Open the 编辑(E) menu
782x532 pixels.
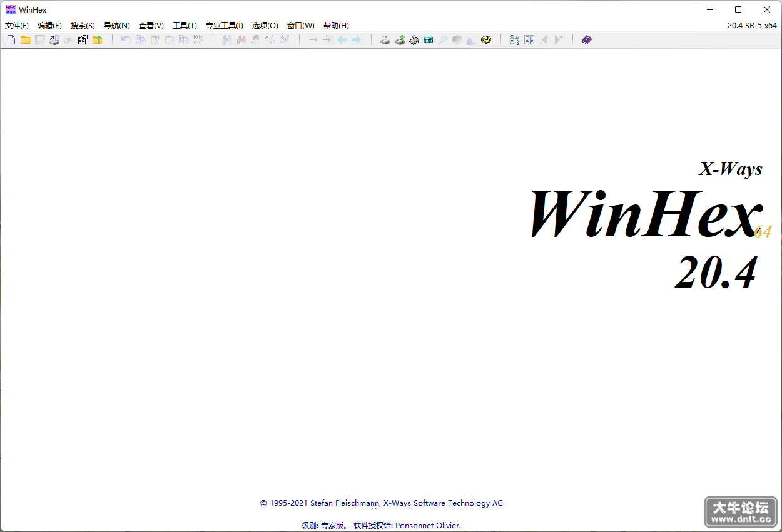49,26
